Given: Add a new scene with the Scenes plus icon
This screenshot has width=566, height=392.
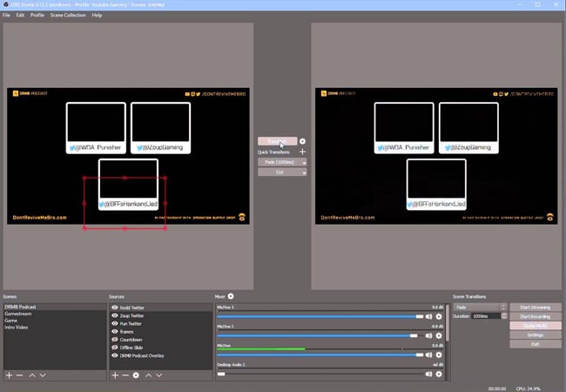Looking at the screenshot, I should 9,375.
